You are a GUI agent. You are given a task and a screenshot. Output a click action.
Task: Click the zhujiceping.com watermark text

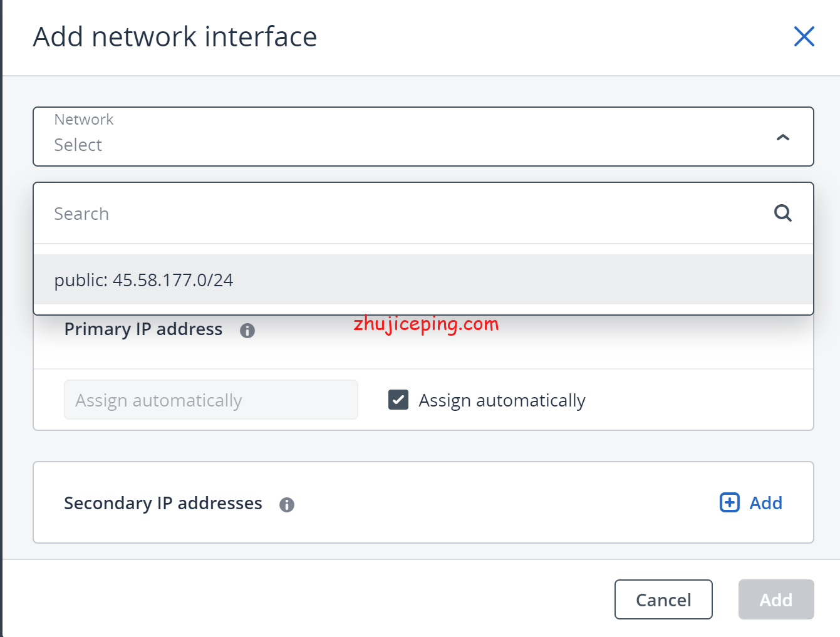(426, 324)
